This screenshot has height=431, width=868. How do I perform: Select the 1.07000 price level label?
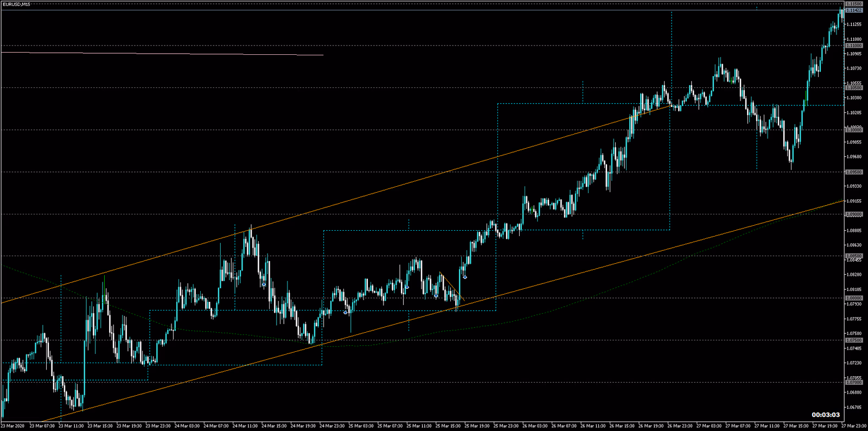[854, 383]
